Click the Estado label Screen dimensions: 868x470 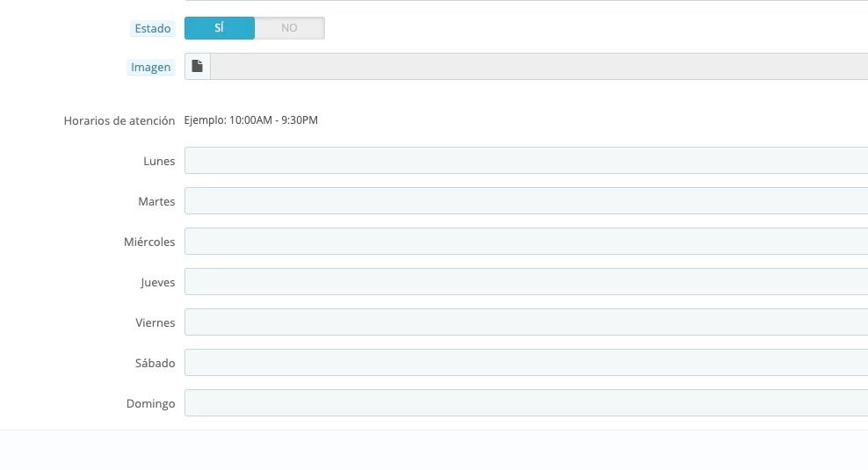(x=153, y=28)
